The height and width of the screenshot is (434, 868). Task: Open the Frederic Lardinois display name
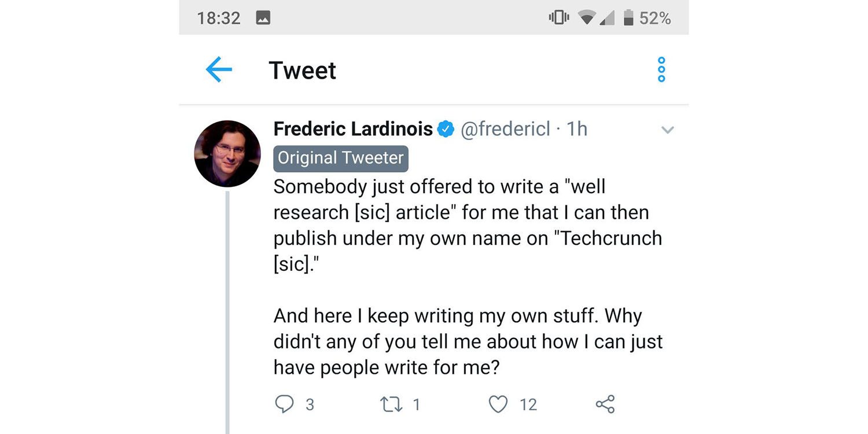tap(353, 129)
